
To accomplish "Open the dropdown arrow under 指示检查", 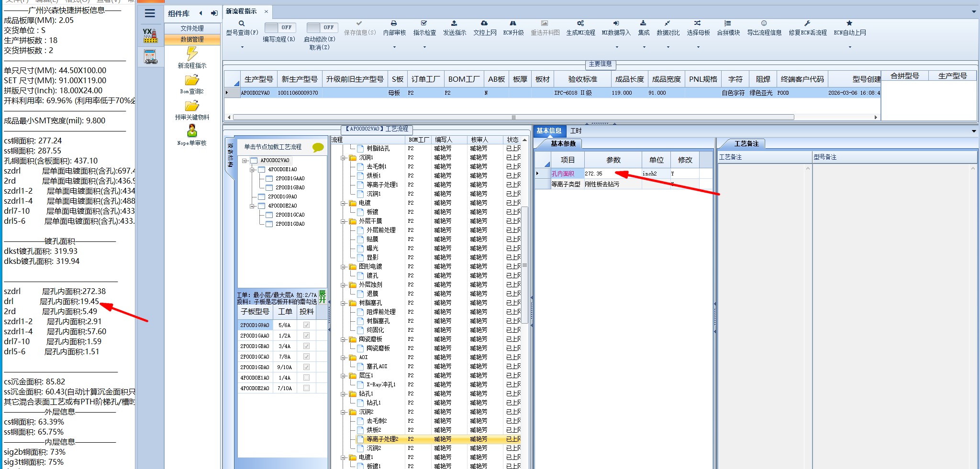I will point(424,47).
